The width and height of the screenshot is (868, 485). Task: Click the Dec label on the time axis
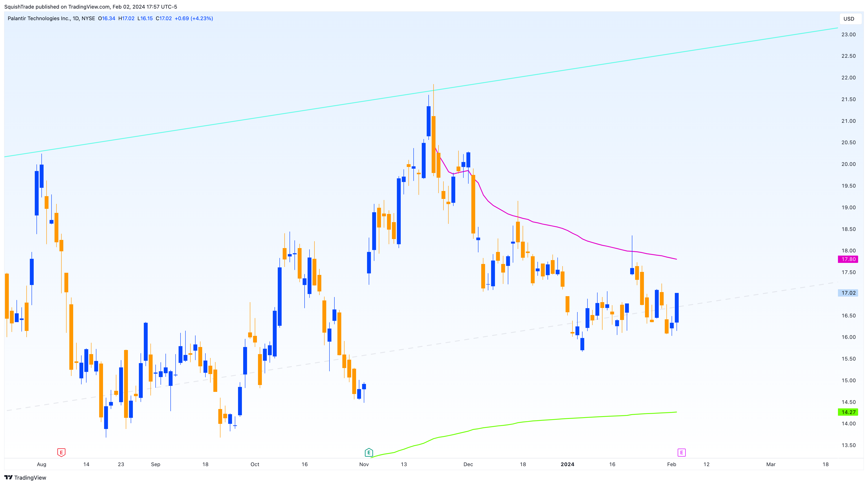tap(468, 464)
